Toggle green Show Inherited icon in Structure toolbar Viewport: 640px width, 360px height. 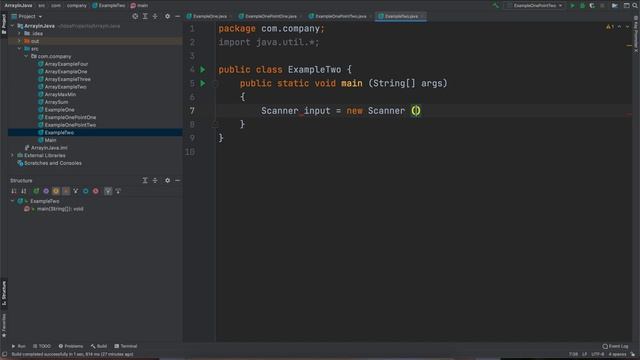coord(36,191)
